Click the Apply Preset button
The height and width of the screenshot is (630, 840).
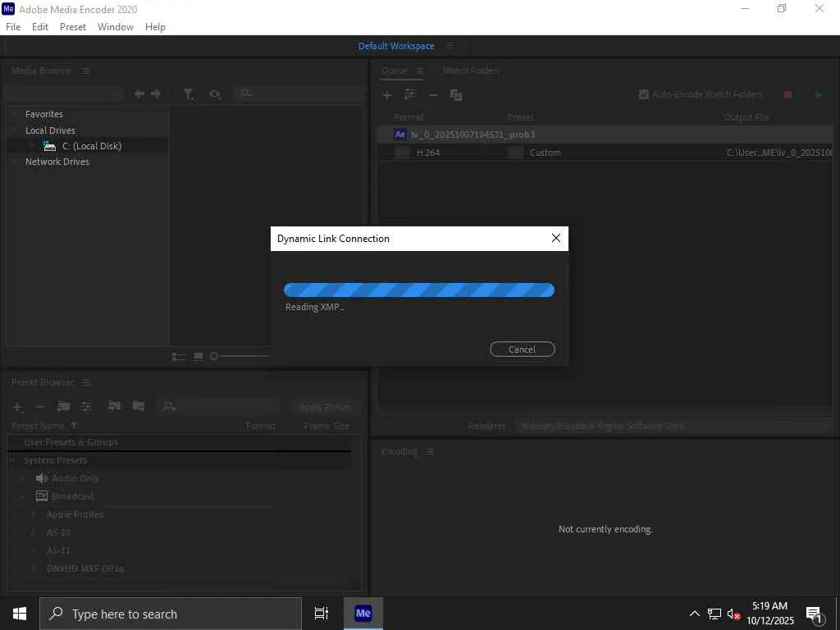point(325,407)
